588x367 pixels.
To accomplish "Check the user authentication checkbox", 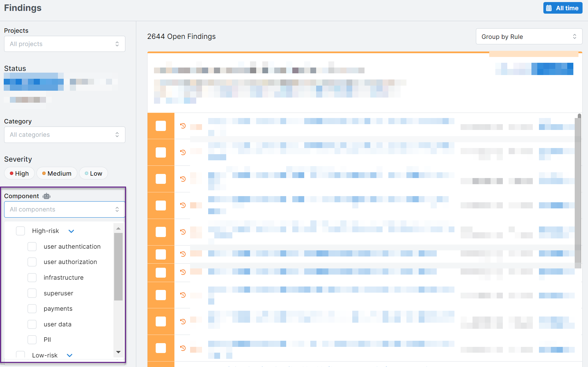I will 32,246.
